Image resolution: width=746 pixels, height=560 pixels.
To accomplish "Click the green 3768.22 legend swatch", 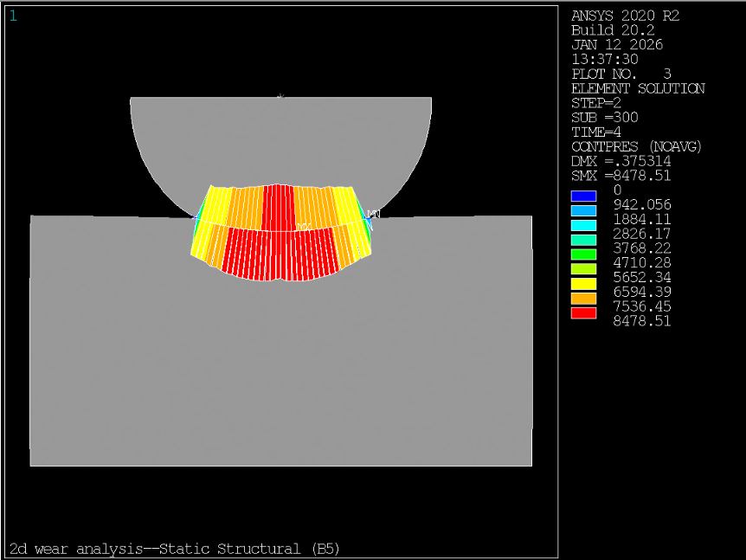I will [x=583, y=254].
